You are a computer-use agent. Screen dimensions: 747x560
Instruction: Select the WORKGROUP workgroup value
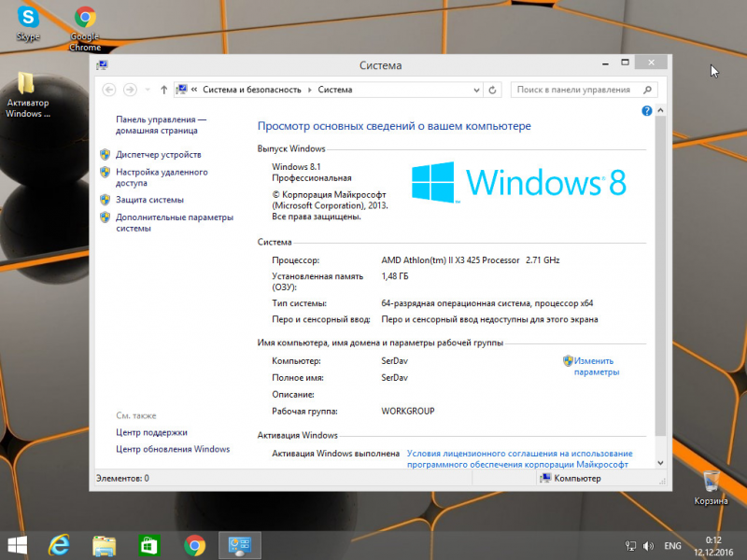pos(408,411)
